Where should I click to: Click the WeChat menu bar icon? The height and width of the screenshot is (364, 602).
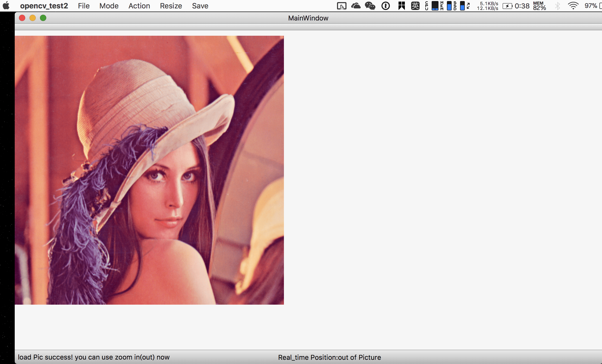tap(370, 6)
